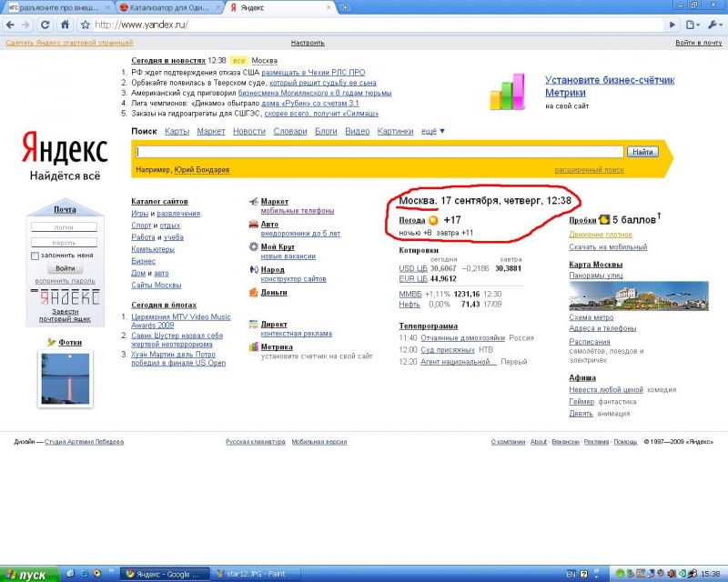Open the Мой Круг icon

(x=254, y=246)
